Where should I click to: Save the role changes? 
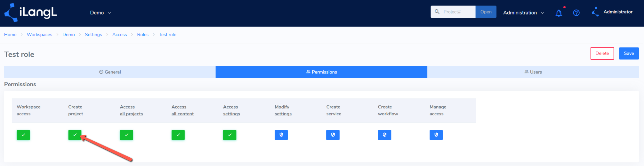(629, 54)
